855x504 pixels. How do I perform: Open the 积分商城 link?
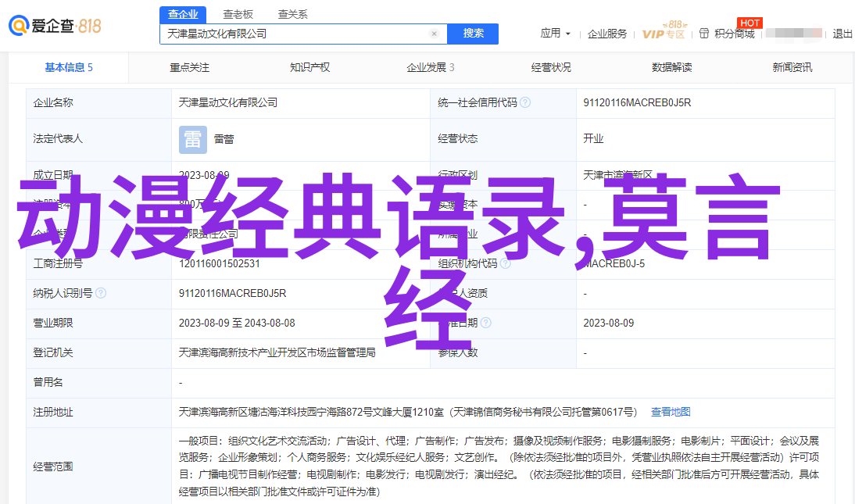pos(735,34)
